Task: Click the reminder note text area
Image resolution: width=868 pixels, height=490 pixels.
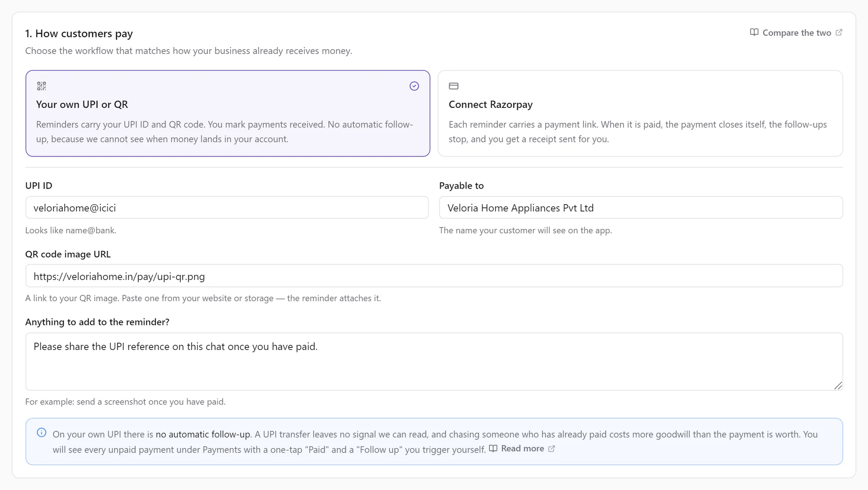Action: [434, 362]
